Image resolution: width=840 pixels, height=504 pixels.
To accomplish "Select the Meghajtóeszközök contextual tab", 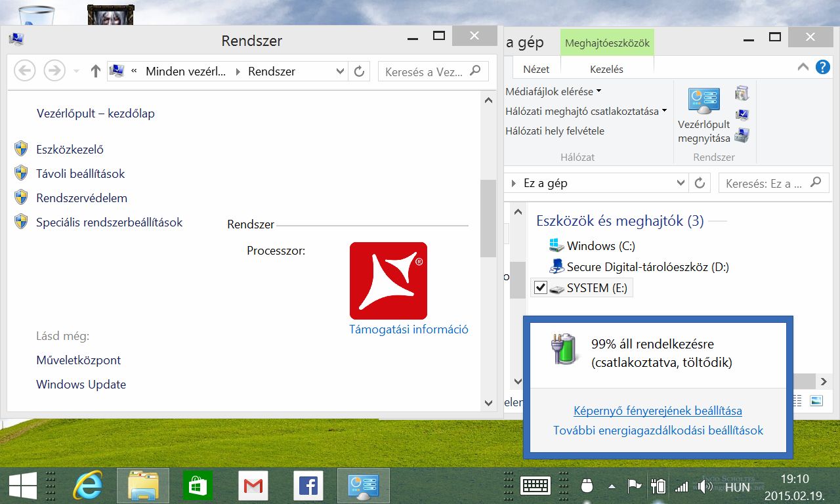I will (x=608, y=43).
